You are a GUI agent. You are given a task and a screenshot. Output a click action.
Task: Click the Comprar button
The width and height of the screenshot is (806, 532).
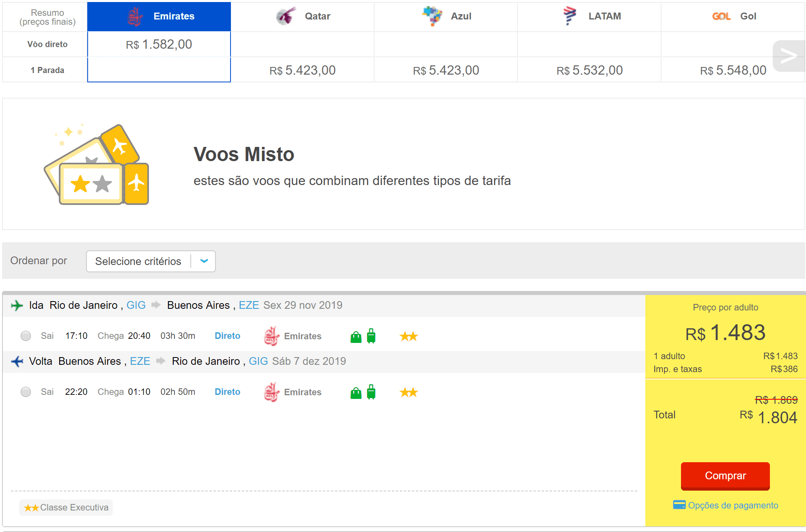(x=725, y=476)
